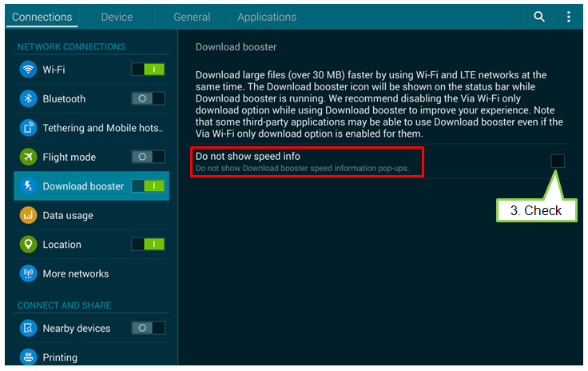Enable the Flight mode switch
Viewport: 588px width, 371px height.
[x=148, y=157]
